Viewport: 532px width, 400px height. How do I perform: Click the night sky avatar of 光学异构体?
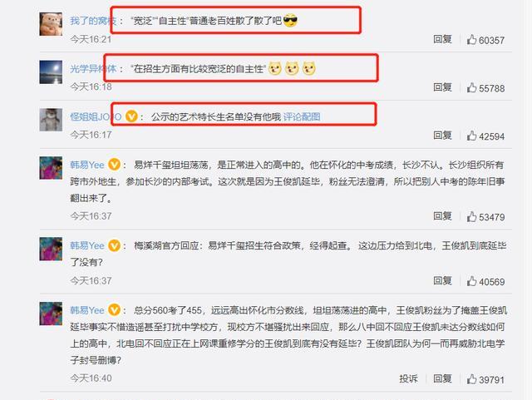tap(51, 72)
